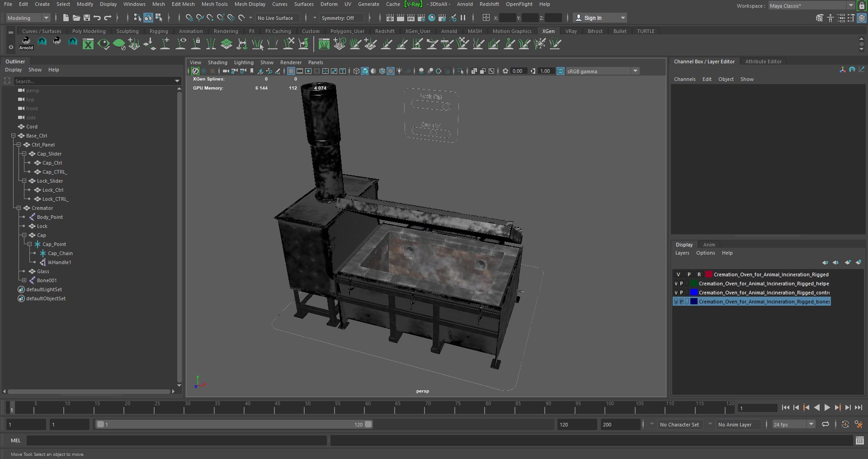Open XGen interactive groom description icon

(324, 44)
